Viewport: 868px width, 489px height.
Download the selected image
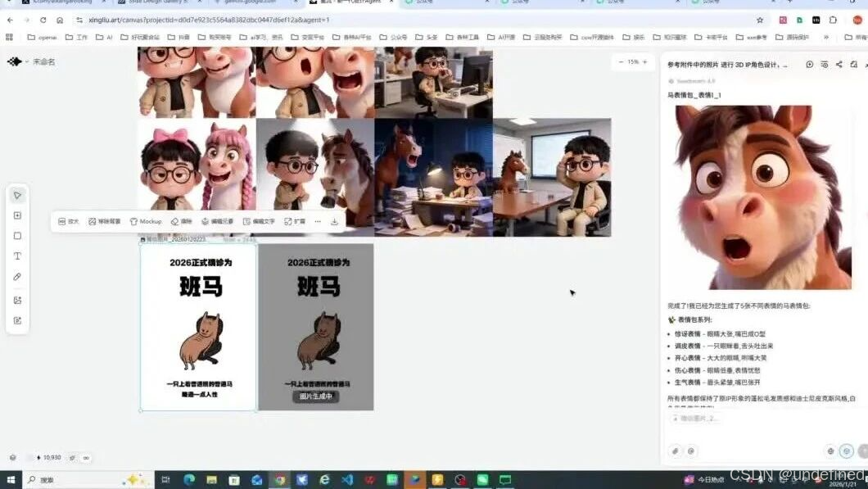click(334, 221)
